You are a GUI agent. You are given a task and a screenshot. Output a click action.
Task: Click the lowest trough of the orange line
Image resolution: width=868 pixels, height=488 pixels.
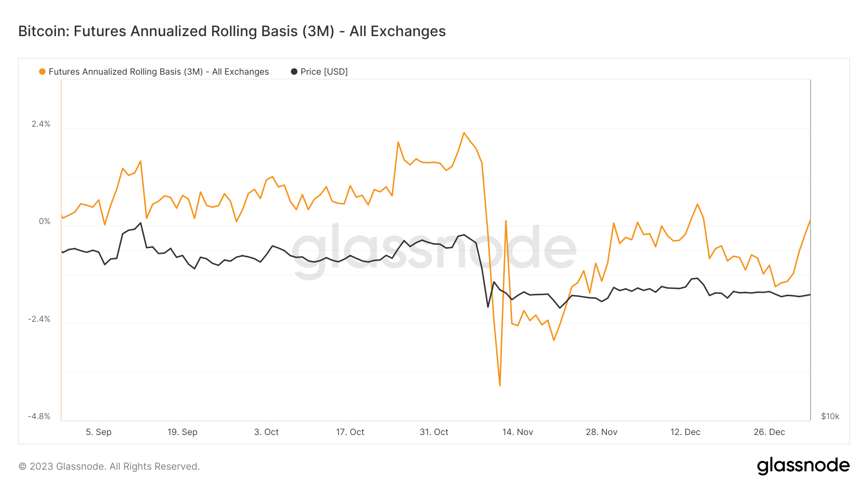click(500, 385)
